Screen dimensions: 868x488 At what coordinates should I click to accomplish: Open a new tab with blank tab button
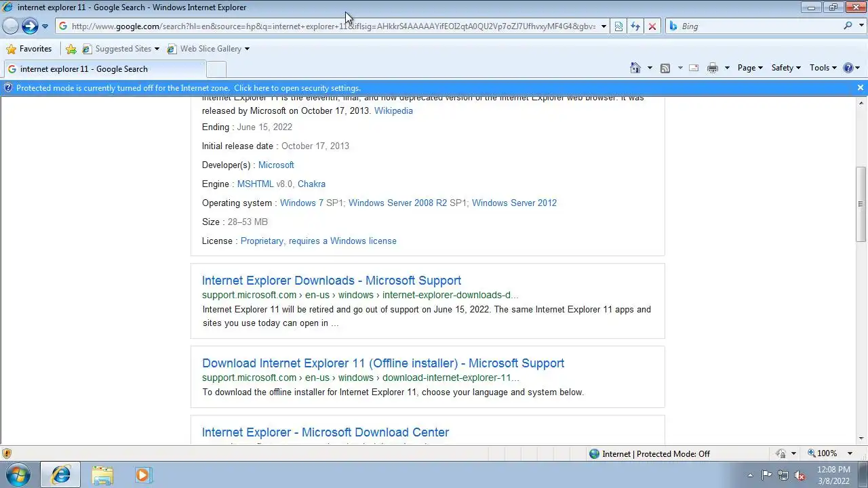(216, 69)
